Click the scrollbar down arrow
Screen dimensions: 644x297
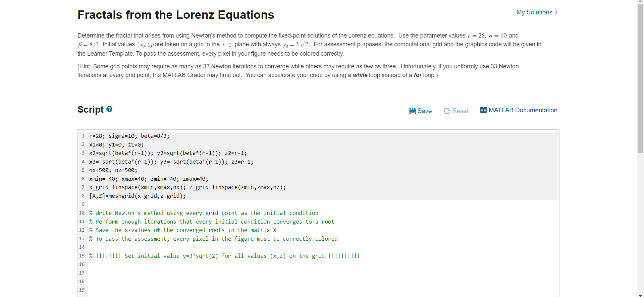tap(640, 295)
